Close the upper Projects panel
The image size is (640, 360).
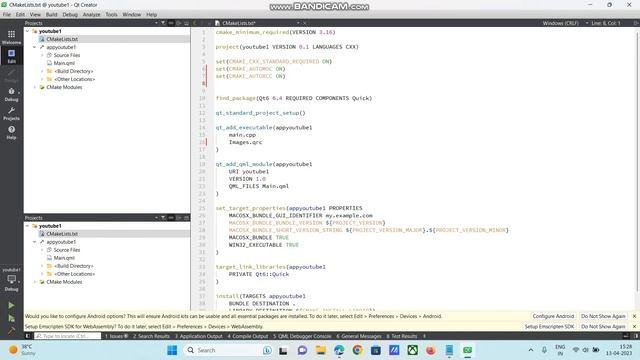coord(187,23)
